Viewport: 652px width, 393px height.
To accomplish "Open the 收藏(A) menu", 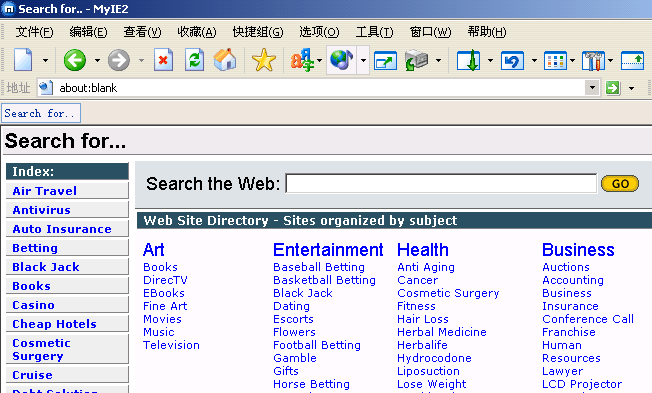I will point(197,32).
